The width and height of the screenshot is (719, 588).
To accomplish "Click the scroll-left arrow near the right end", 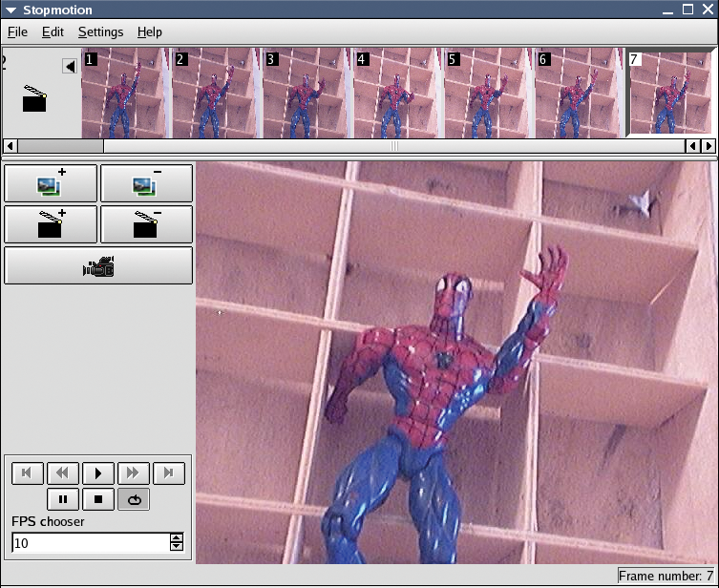I will [x=693, y=146].
